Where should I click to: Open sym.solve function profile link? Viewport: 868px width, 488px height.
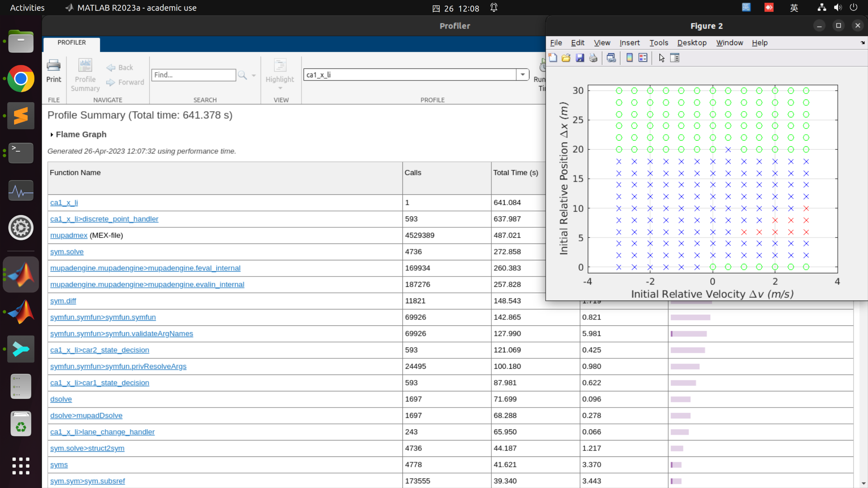[67, 252]
